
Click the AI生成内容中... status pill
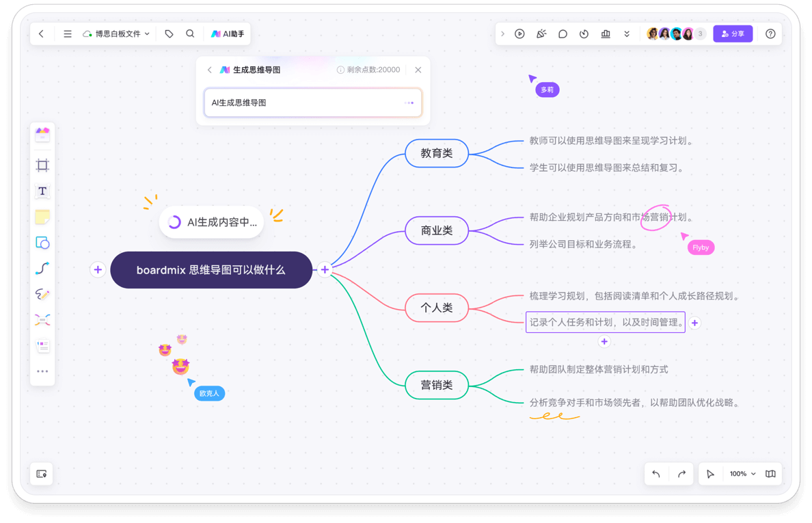(x=211, y=222)
